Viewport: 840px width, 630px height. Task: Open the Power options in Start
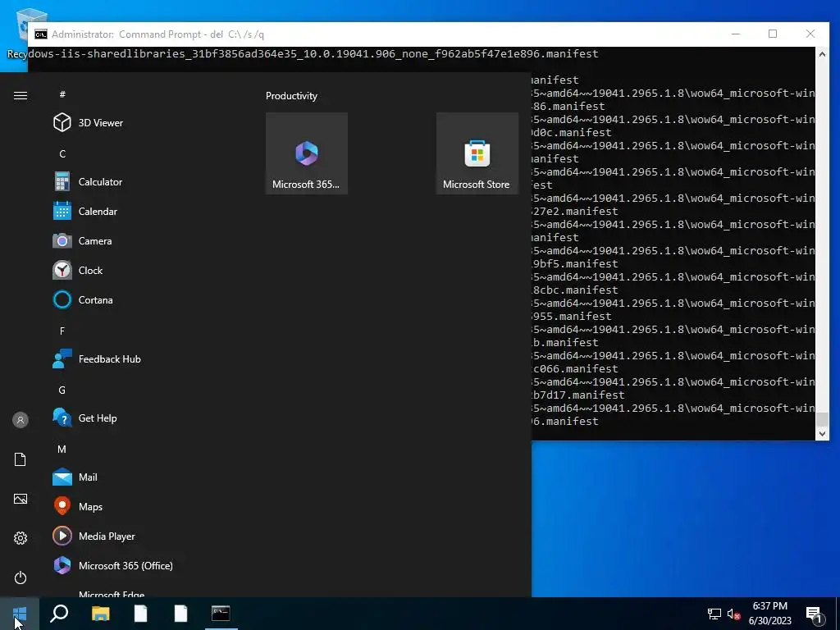point(21,577)
